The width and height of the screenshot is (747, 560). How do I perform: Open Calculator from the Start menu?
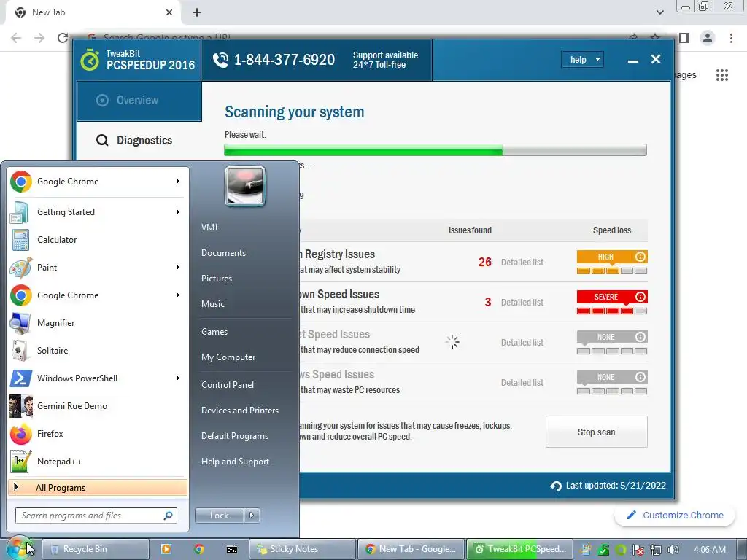tap(98, 239)
